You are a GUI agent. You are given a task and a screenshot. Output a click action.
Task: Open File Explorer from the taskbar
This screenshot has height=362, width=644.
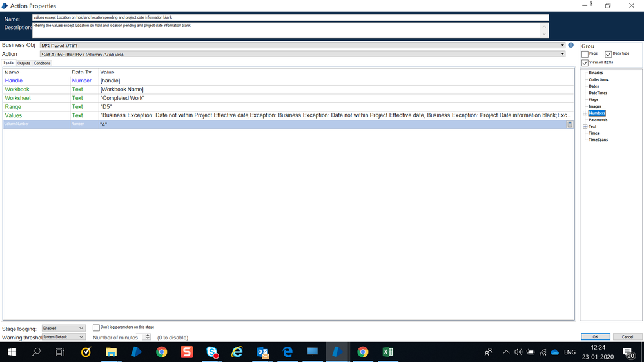pyautogui.click(x=111, y=352)
